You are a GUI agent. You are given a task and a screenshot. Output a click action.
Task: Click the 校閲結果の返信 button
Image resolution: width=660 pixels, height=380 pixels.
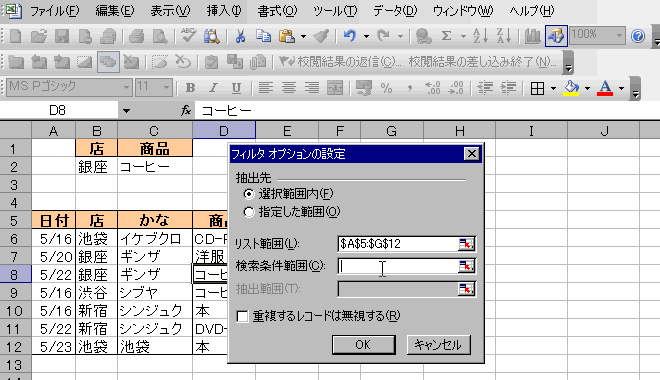point(340,62)
